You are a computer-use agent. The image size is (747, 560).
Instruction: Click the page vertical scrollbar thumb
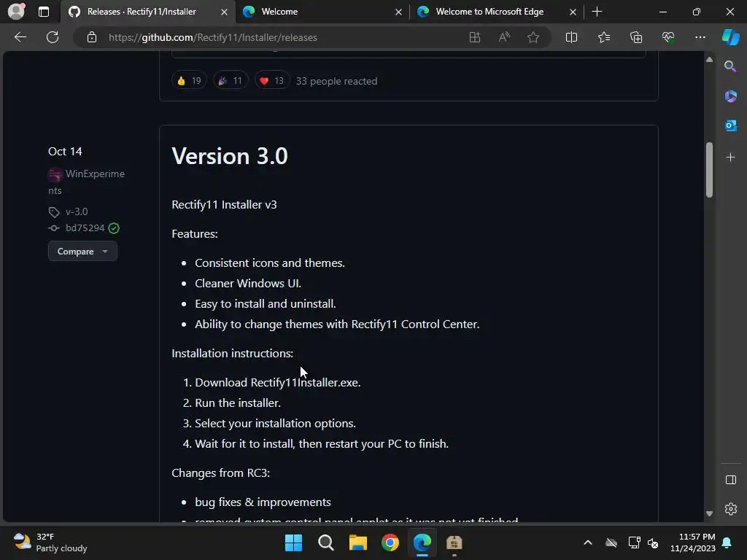(x=709, y=169)
